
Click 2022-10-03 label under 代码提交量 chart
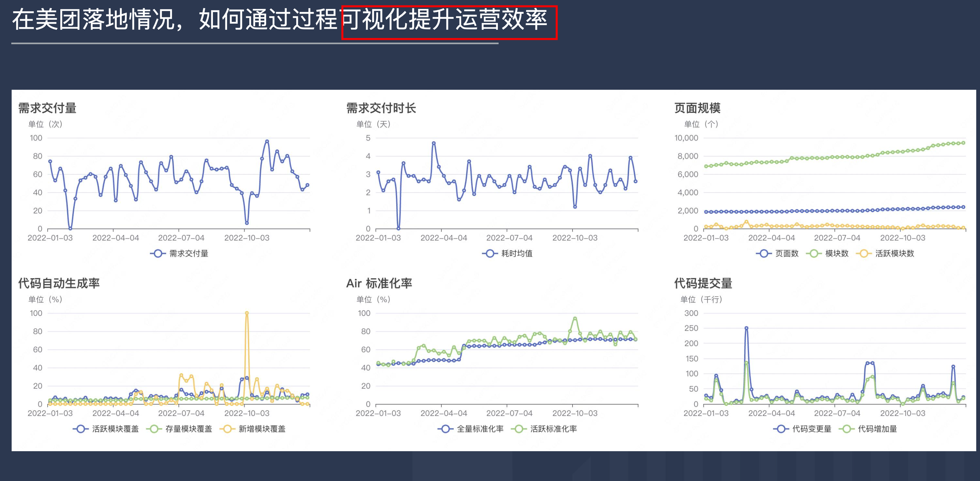tap(903, 413)
